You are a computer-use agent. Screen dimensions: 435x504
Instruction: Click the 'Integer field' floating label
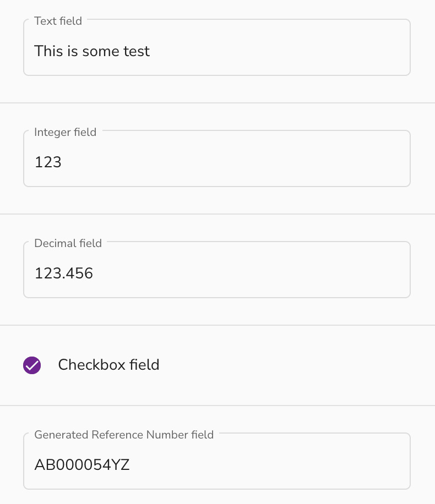click(66, 132)
